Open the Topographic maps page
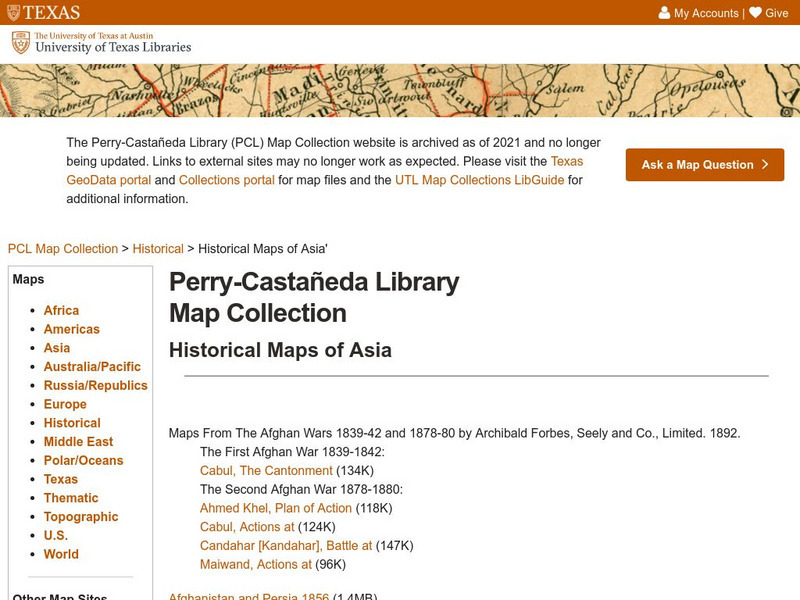Viewport: 800px width, 600px height. pos(80,516)
